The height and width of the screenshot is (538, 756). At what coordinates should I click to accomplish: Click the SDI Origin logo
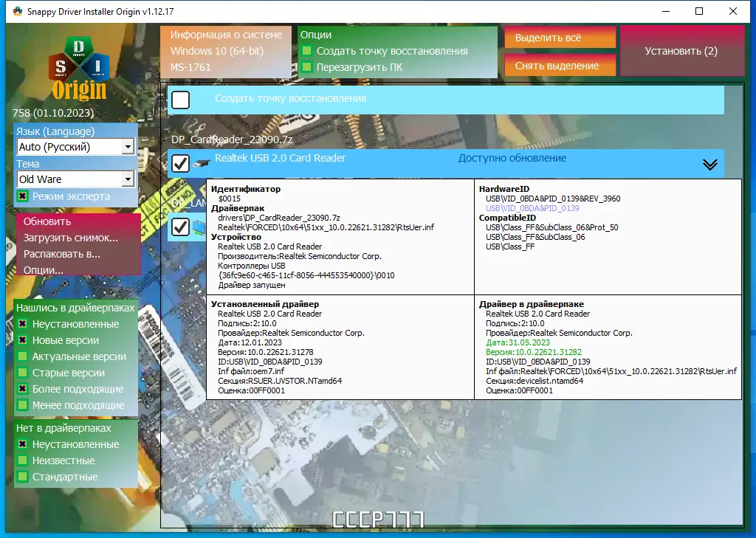(x=79, y=69)
